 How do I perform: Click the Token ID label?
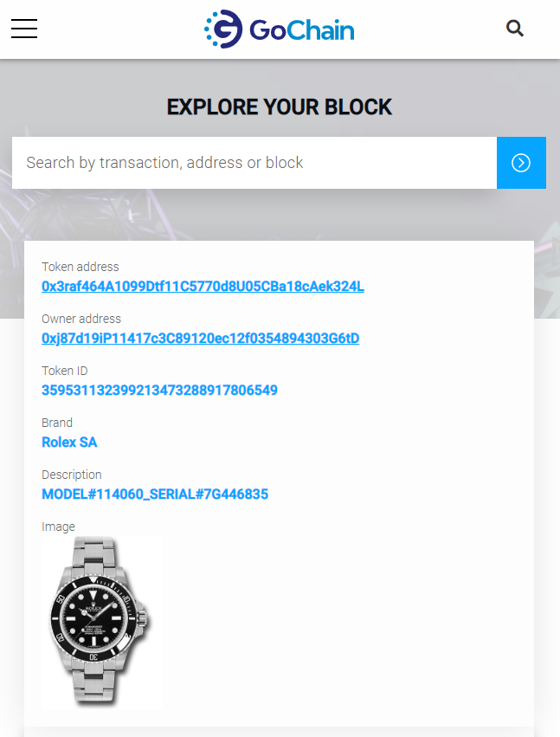[x=65, y=371]
